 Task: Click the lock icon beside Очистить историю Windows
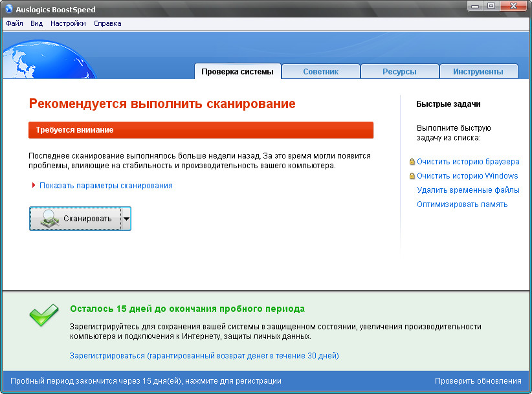tap(412, 176)
